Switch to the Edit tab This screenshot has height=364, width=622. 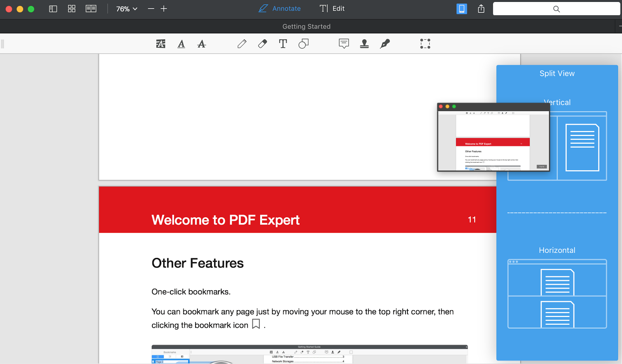tap(332, 9)
